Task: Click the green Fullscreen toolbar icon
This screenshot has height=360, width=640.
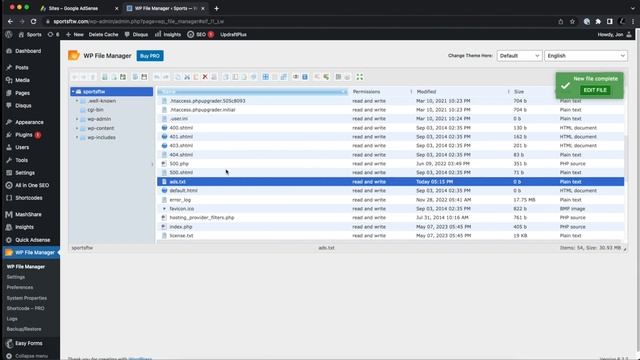Action: [360, 77]
